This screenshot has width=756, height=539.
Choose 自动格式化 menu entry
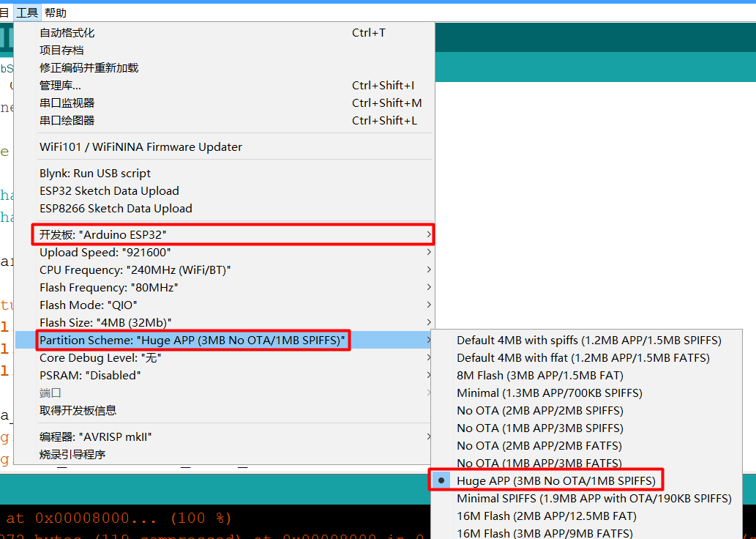click(224, 33)
